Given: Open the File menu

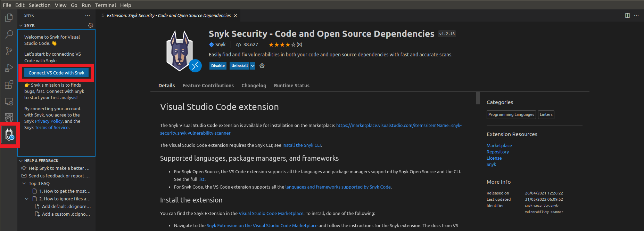Looking at the screenshot, I should coord(7,5).
